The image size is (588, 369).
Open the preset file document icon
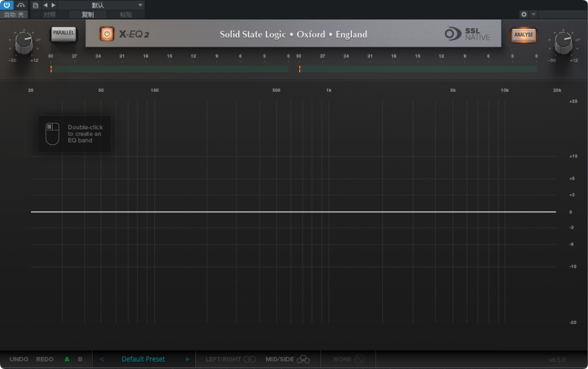[x=35, y=5]
